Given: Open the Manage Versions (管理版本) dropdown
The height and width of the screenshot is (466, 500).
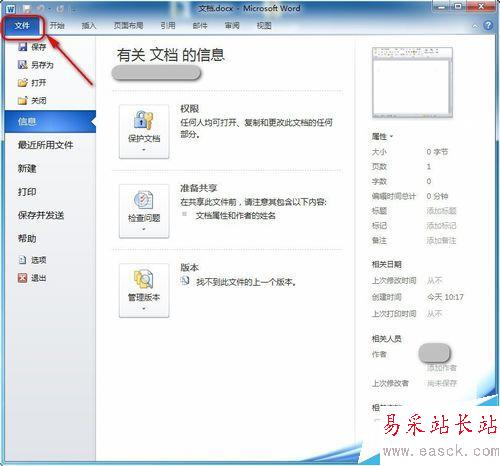Looking at the screenshot, I should coord(144,290).
